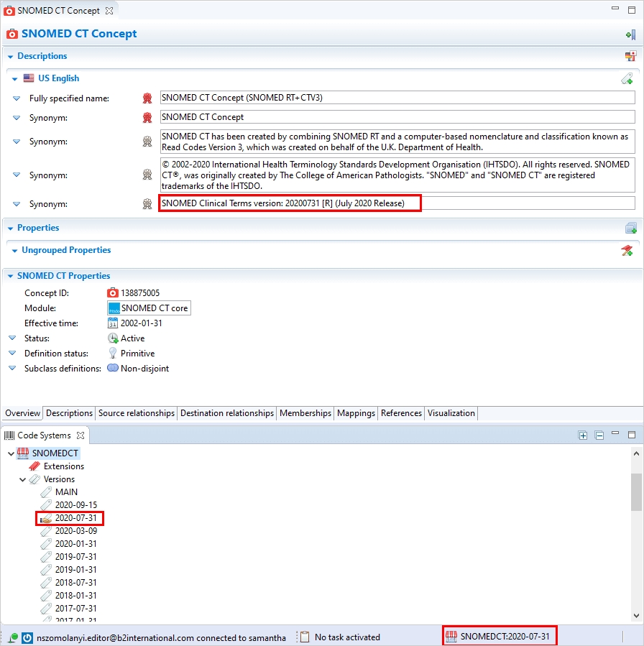Click the add icon in SNOMED CT Concept header
This screenshot has height=646, width=644.
(x=630, y=34)
